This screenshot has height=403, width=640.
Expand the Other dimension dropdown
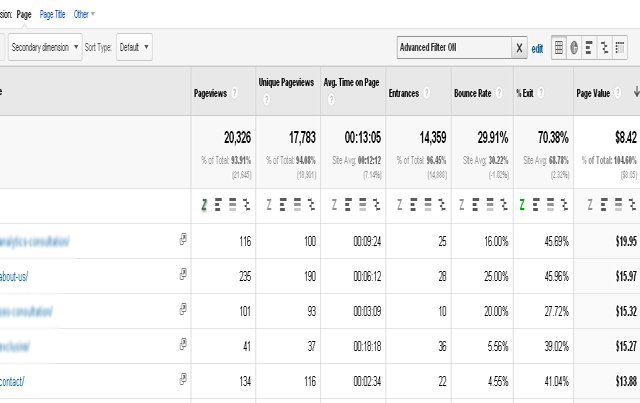point(85,14)
